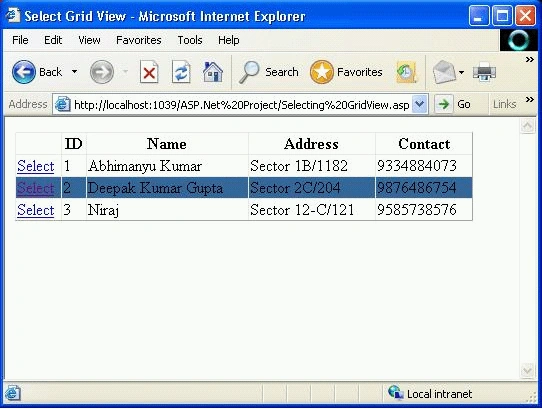Open the Mail dropdown arrow
The image size is (542, 409).
pos(461,72)
